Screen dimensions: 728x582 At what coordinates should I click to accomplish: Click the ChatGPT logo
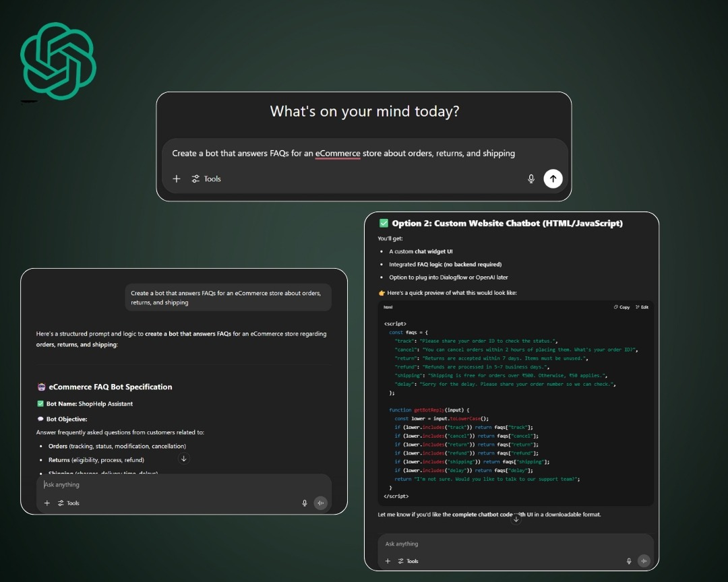(59, 61)
